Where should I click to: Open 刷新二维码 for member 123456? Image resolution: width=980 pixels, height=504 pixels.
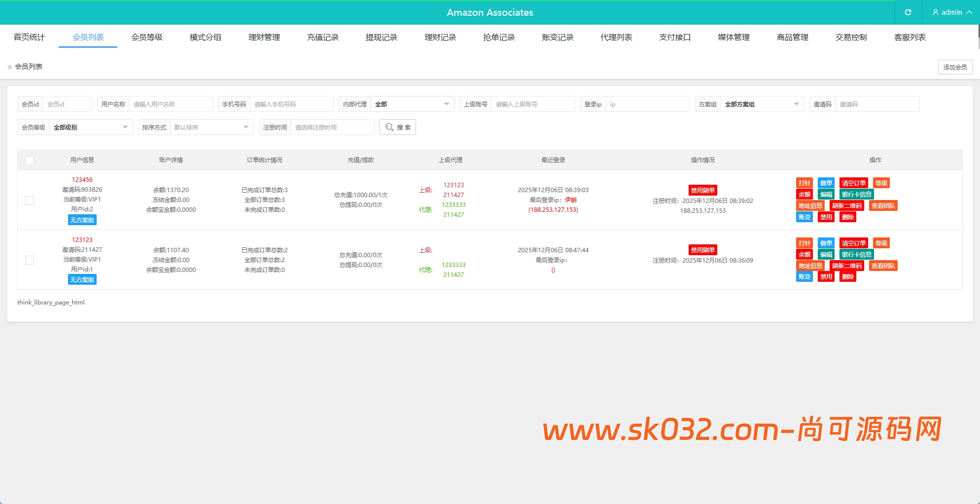coord(847,205)
